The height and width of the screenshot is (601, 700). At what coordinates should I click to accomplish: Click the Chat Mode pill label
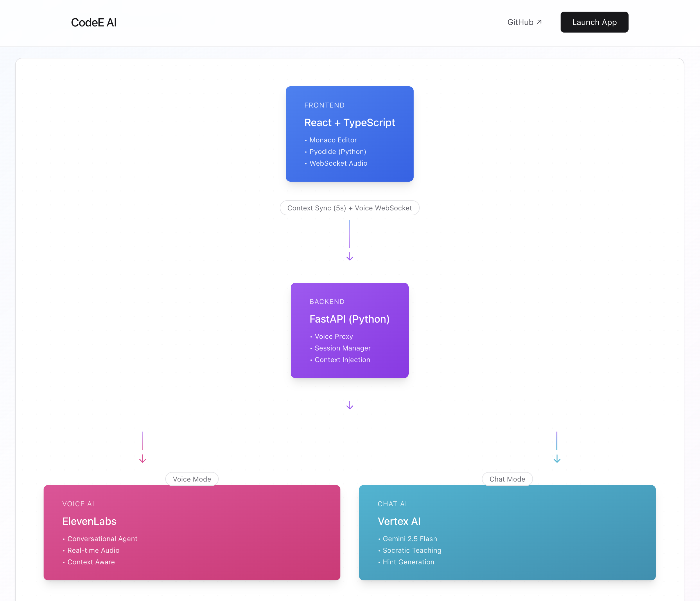click(507, 479)
